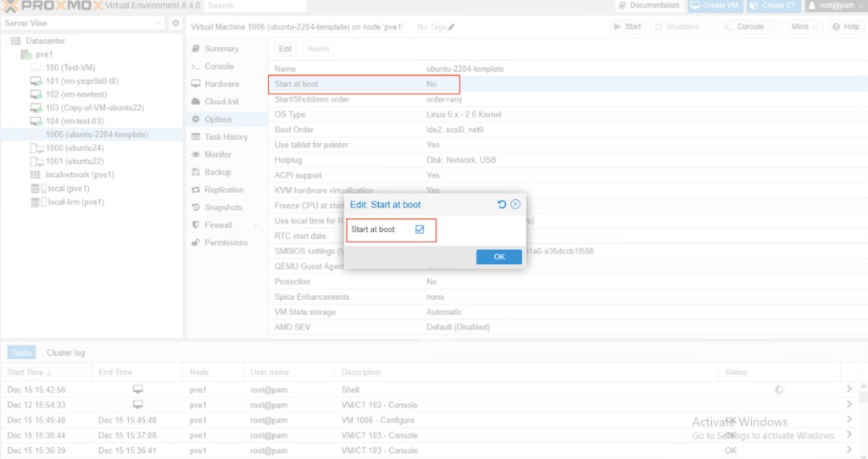Click the Shutdown button
This screenshot has height=459, width=868.
[x=677, y=26]
